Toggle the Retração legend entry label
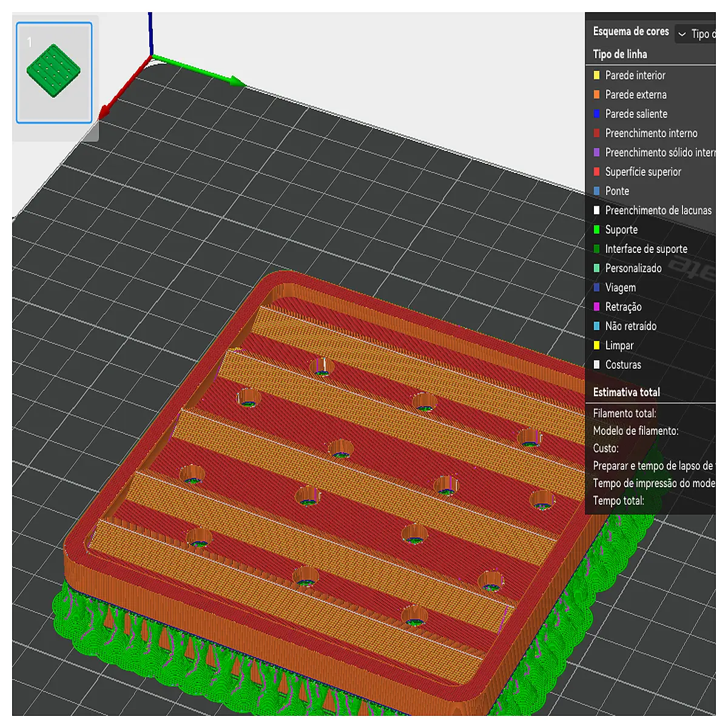The width and height of the screenshot is (728, 728). click(x=623, y=307)
